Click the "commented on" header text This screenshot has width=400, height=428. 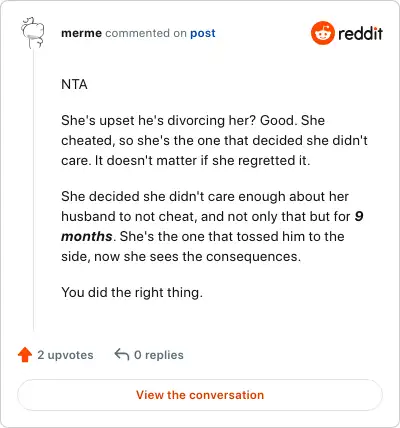pos(146,33)
